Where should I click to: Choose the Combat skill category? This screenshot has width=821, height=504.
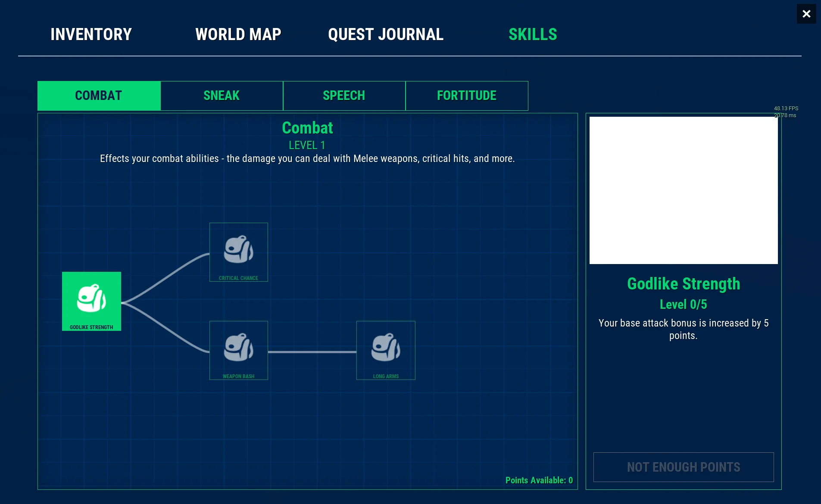[x=99, y=96]
